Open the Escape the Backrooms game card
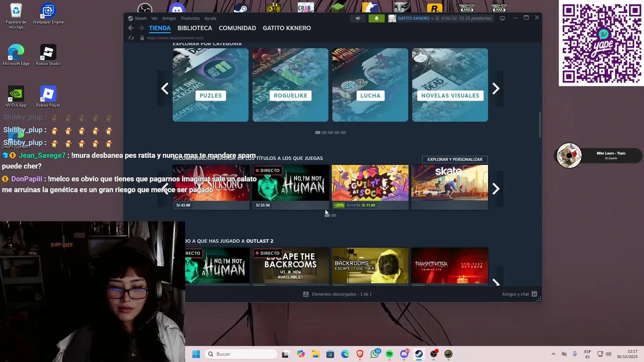The width and height of the screenshot is (644, 362). click(290, 266)
